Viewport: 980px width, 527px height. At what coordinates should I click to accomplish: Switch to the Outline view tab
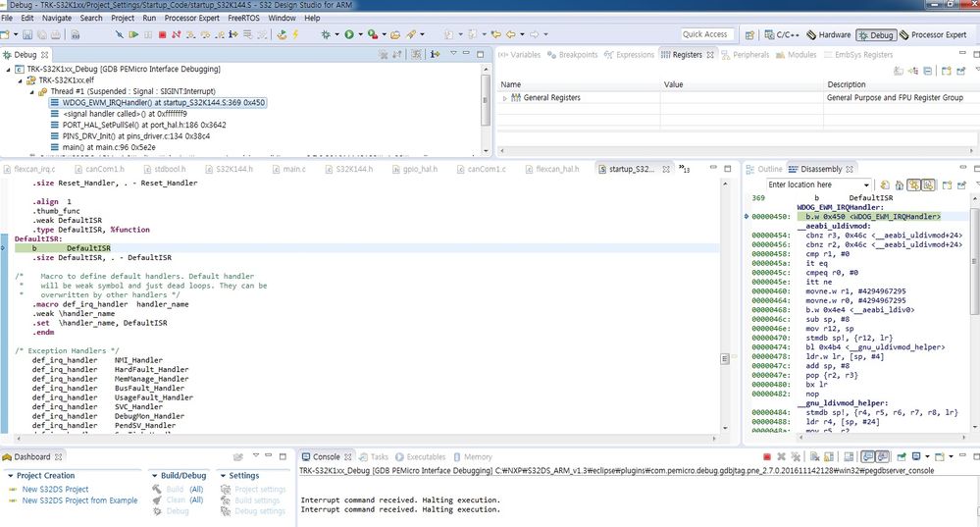(764, 169)
